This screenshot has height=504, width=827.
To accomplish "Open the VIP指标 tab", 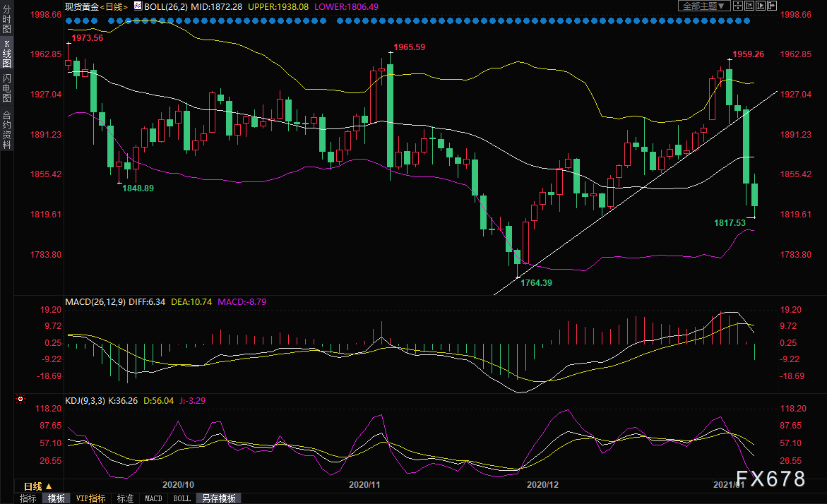I will [90, 498].
